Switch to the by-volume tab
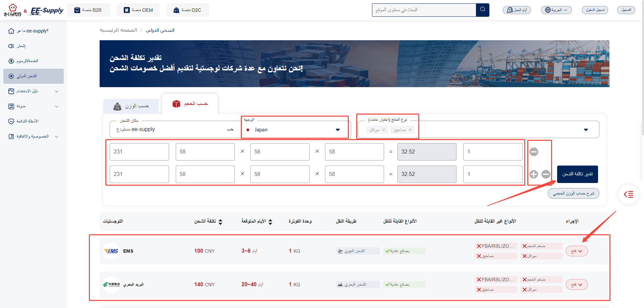The image size is (644, 308). point(190,104)
